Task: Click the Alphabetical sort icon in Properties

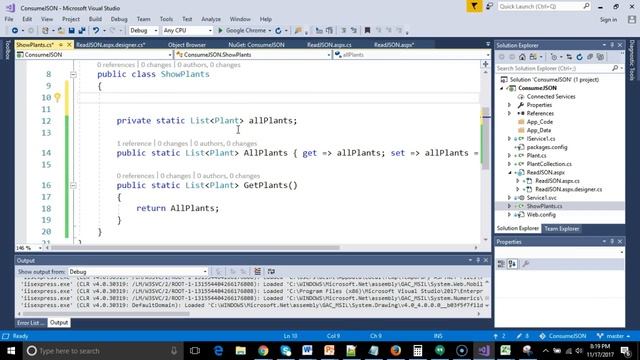Action: click(512, 264)
